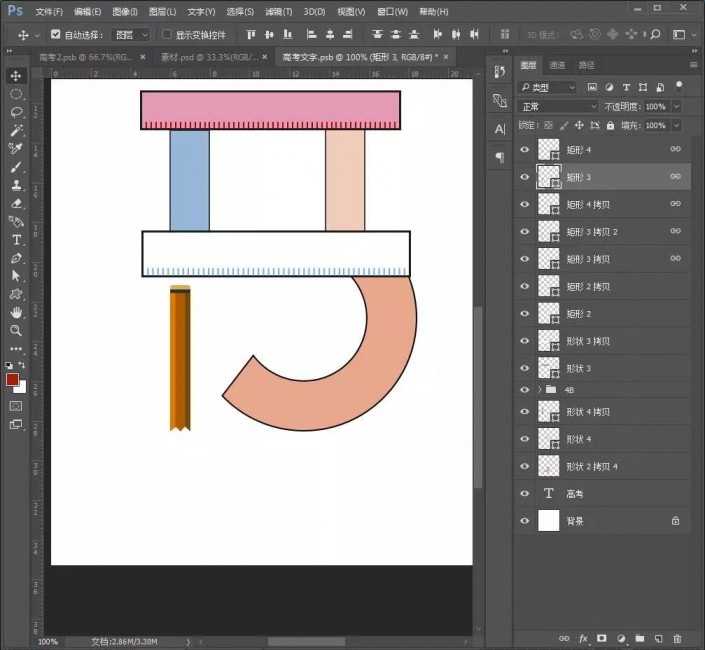Switch to the 通道 tab
705x650 pixels.
point(557,65)
